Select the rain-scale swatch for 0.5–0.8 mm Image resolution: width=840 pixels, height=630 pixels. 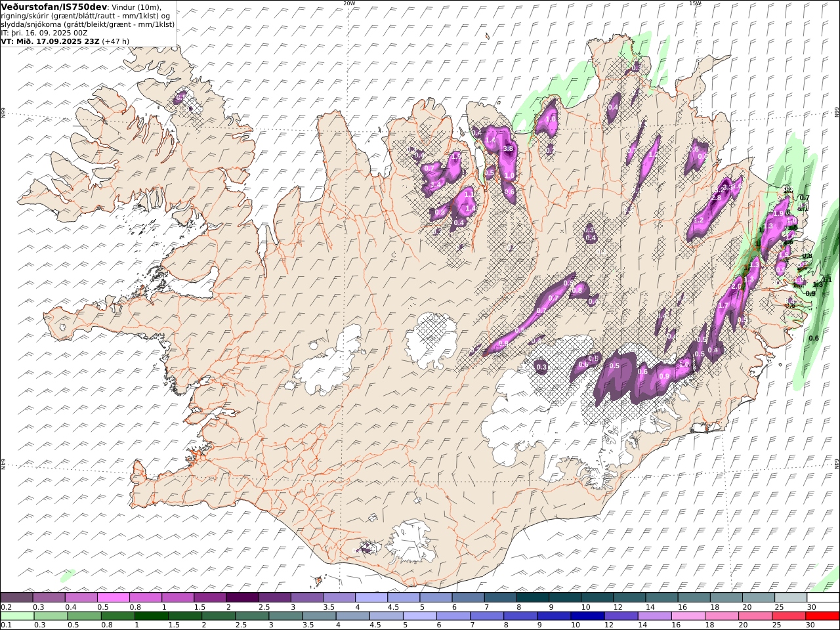click(85, 616)
